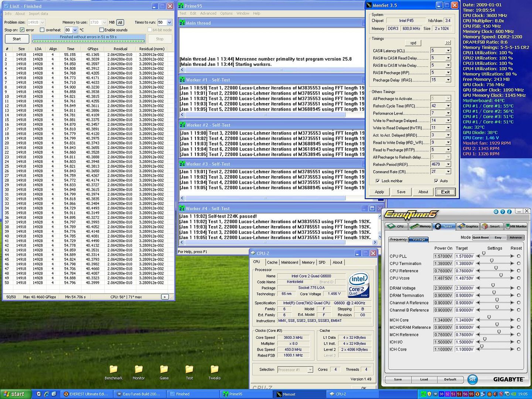Open EasyTune6 Graphics tab
Image resolution: width=532 pixels, height=399 pixels.
[x=468, y=226]
